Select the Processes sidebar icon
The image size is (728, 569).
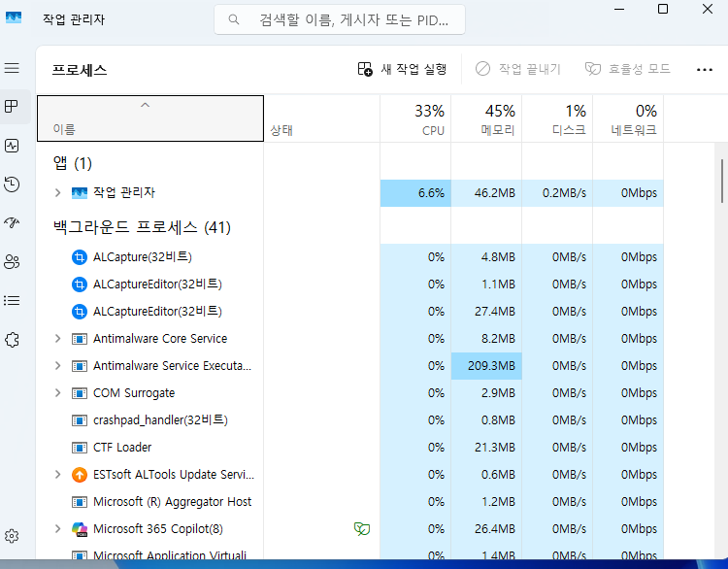(12, 107)
